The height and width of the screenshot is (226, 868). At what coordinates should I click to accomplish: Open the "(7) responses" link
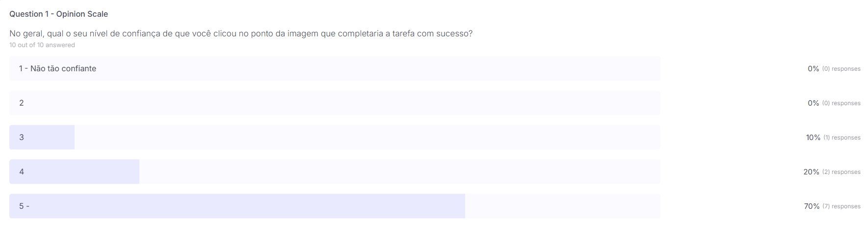click(841, 206)
